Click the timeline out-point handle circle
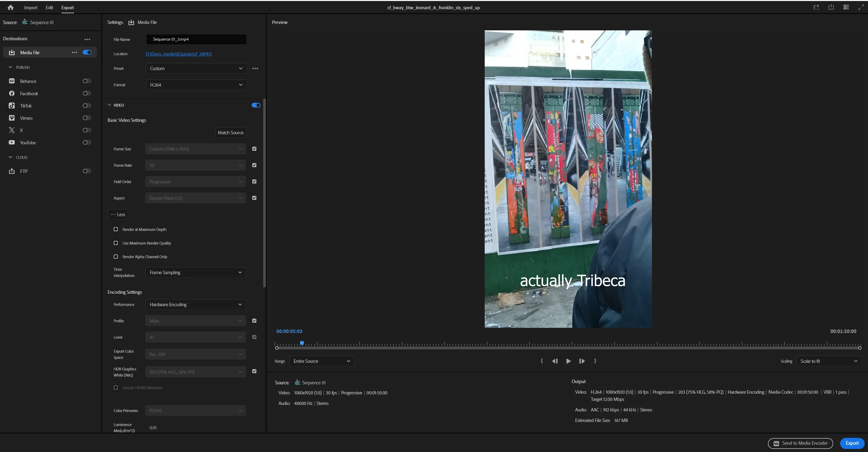 [860, 348]
